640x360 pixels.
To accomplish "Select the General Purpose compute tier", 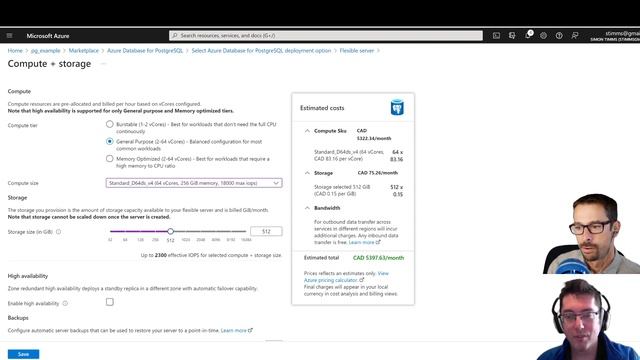I will point(109,141).
